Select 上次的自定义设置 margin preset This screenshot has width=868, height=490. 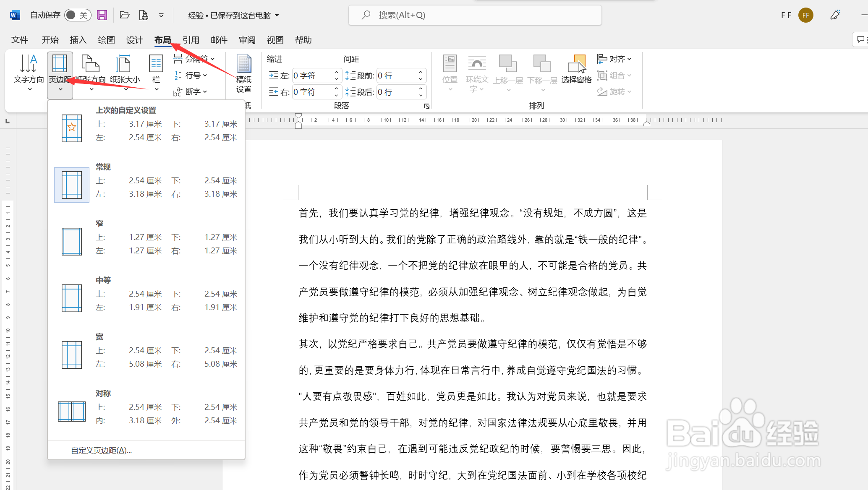pos(146,128)
